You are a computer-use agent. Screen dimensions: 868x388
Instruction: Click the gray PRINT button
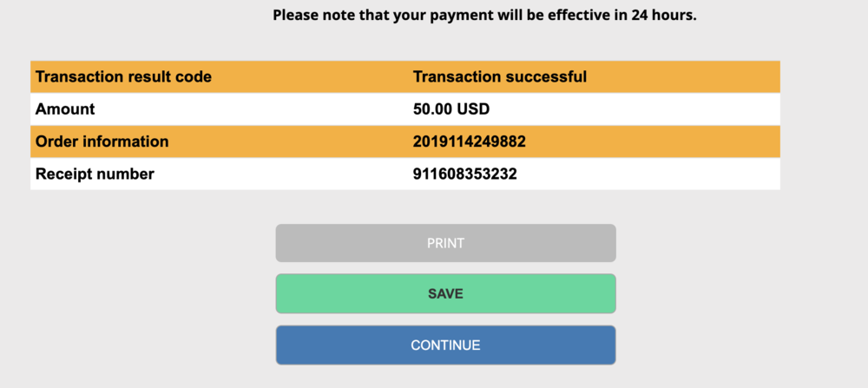pos(445,243)
